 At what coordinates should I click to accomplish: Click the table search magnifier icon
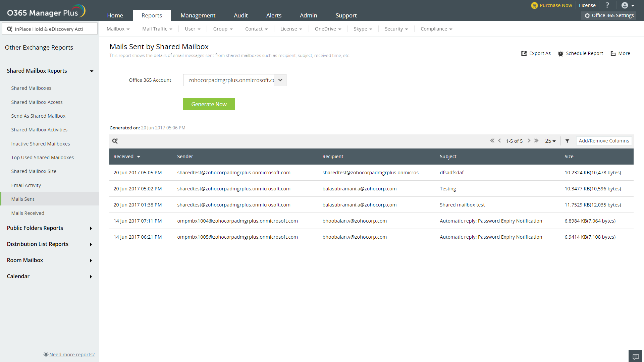tap(115, 141)
